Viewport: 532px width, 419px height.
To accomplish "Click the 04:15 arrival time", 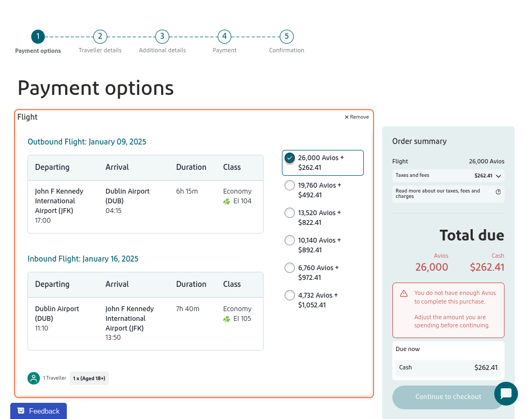I will click(x=113, y=210).
